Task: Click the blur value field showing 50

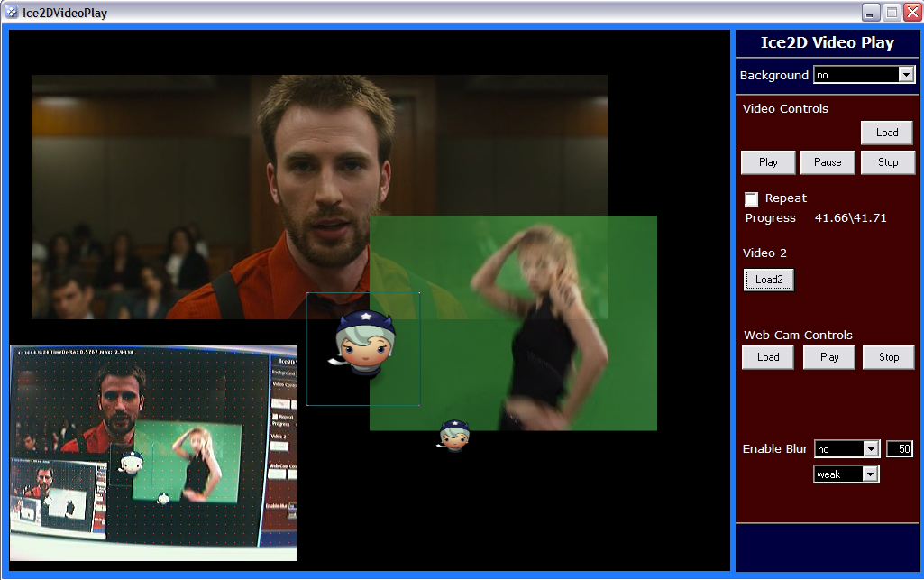Action: pos(900,449)
